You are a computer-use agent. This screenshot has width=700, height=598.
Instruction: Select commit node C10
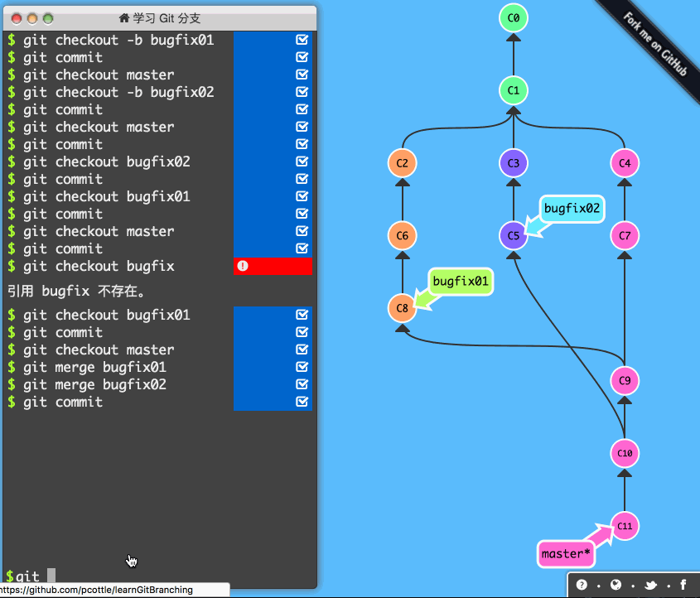tap(625, 453)
